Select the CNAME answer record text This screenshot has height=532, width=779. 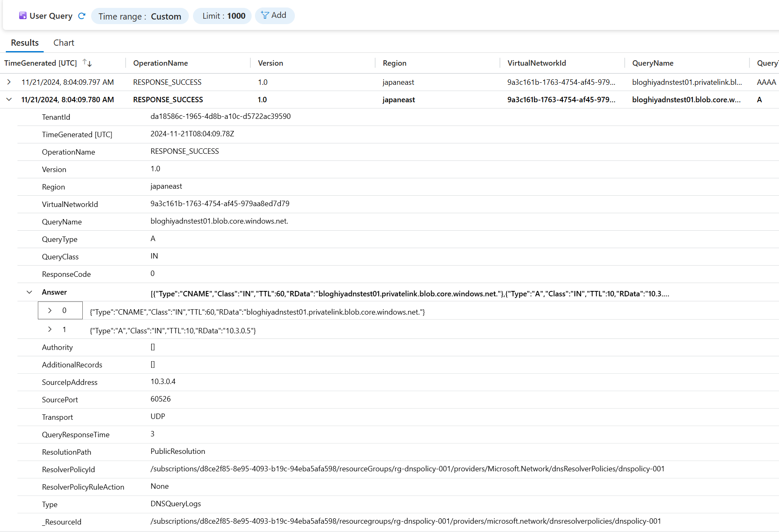coord(257,312)
